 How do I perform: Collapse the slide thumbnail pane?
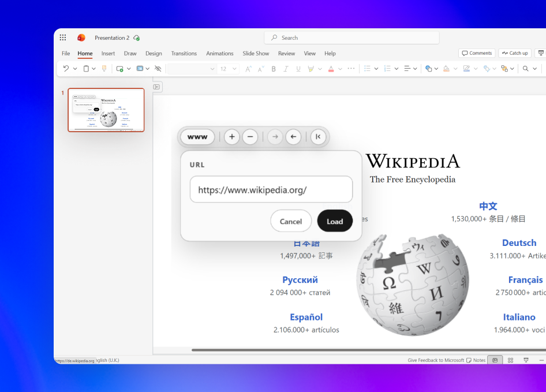[x=156, y=87]
